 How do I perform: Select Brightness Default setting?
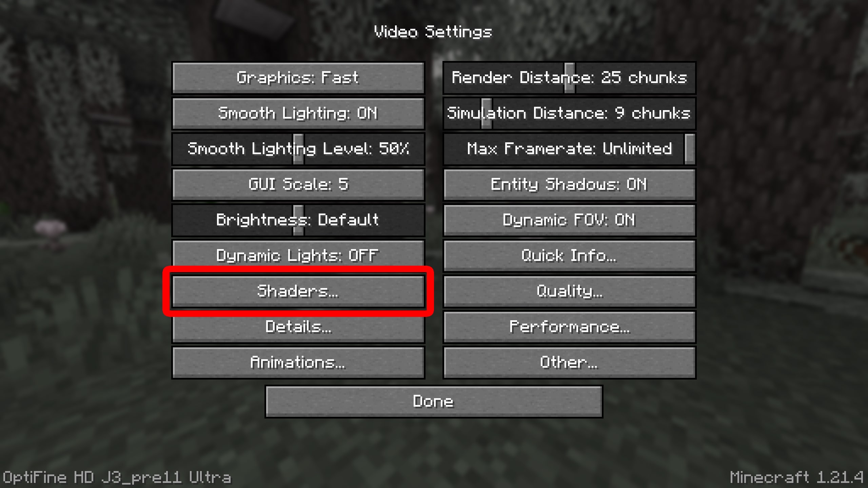[x=297, y=219]
